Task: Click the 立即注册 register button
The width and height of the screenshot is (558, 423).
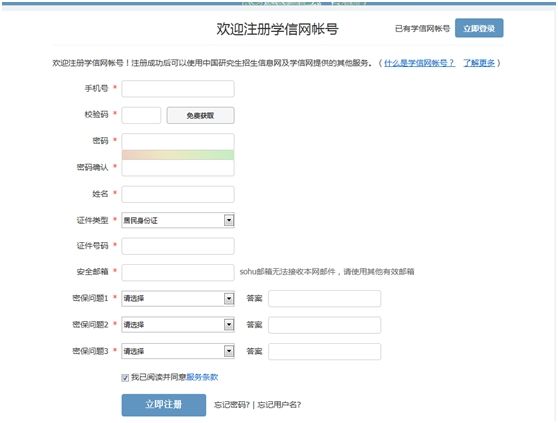Action: tap(164, 405)
